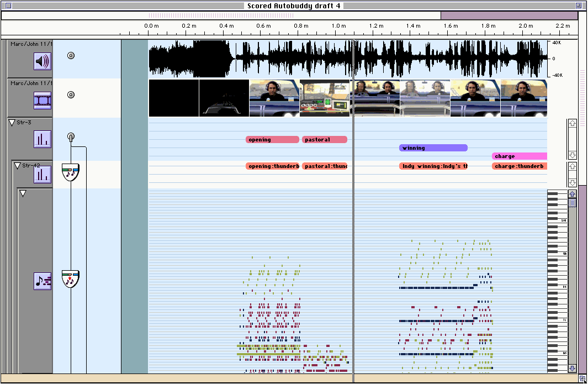Collapse the Str-3 track triangle
Image resolution: width=588 pixels, height=384 pixels.
pyautogui.click(x=12, y=122)
